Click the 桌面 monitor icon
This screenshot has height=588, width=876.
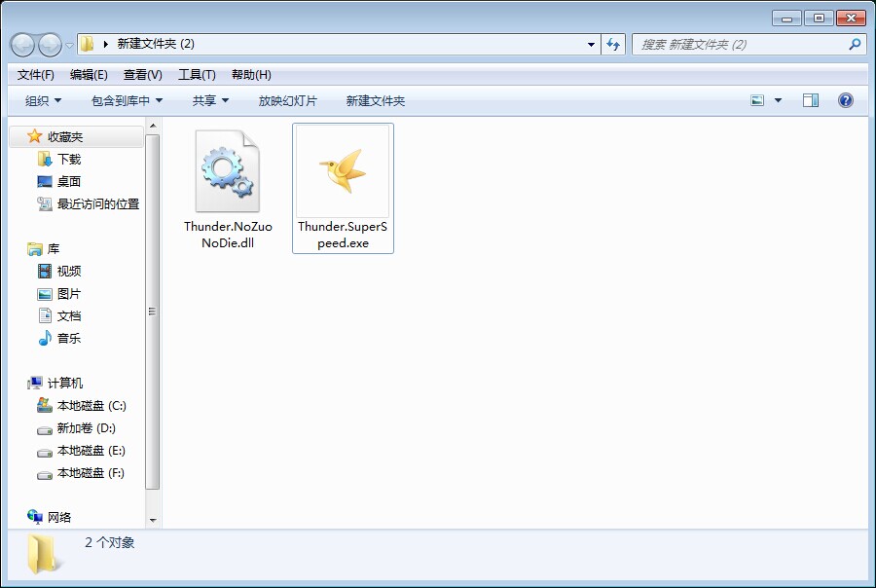pos(45,182)
